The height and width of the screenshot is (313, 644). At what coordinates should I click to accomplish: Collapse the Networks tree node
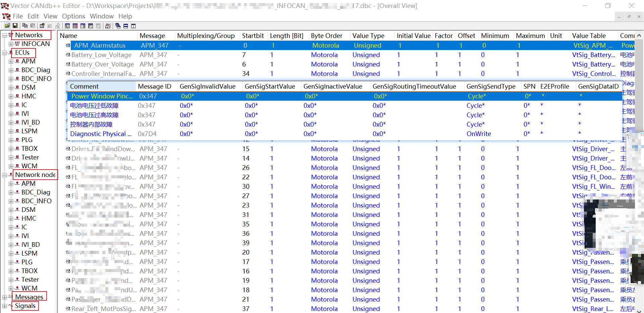tap(5, 35)
